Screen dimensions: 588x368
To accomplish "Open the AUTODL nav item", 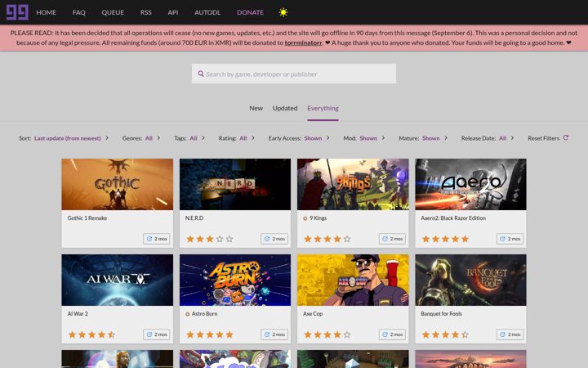I will (x=207, y=12).
